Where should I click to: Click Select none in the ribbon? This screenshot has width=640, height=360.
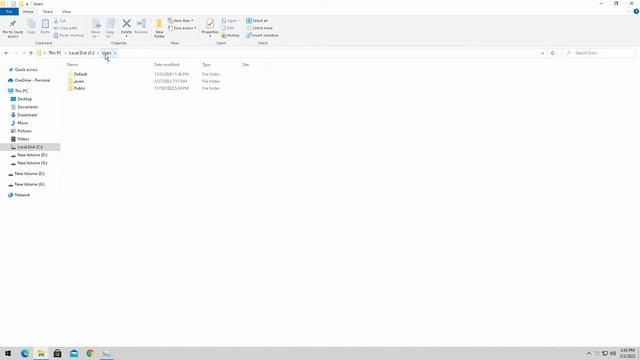260,28
